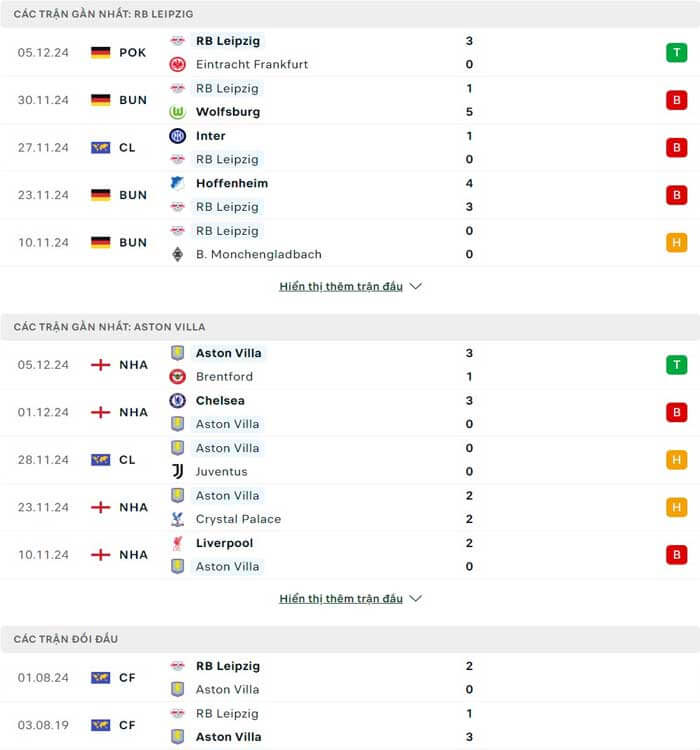Click the Wolfsburg team logo

tap(177, 112)
